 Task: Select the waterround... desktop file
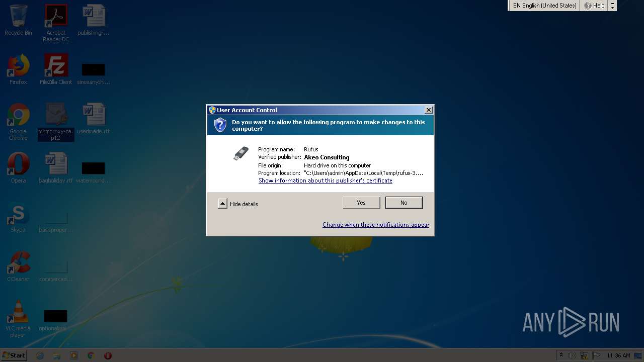94,172
